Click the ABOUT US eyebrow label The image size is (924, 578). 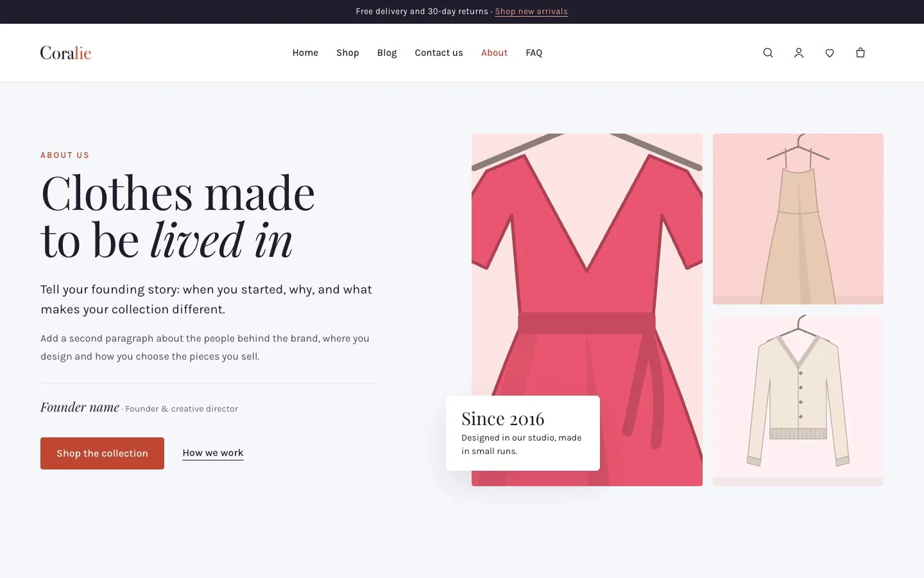pyautogui.click(x=65, y=155)
